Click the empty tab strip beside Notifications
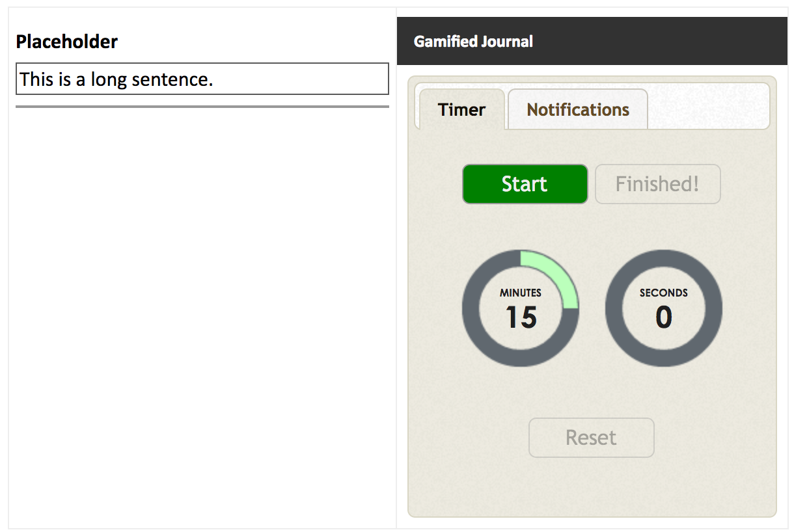 point(708,107)
